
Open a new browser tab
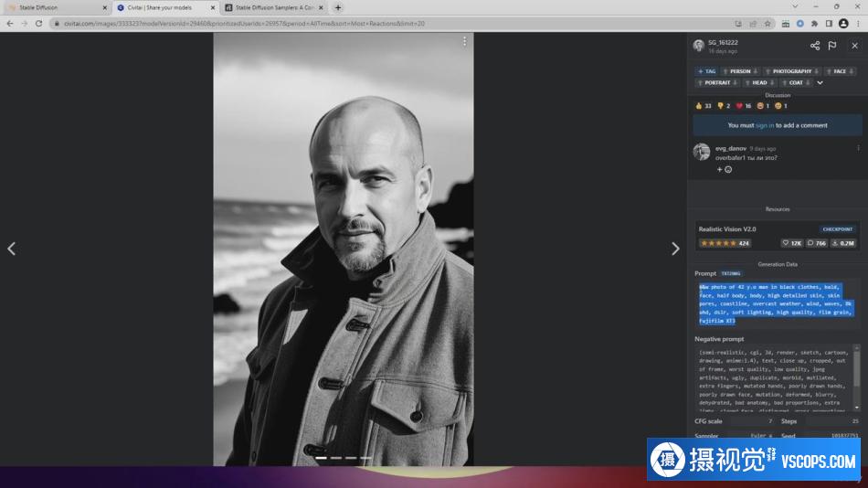point(338,7)
